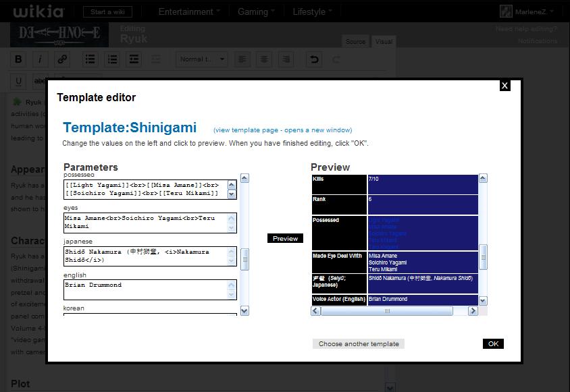Expand the Lifestyle menu
The image size is (570, 392).
pos(313,11)
